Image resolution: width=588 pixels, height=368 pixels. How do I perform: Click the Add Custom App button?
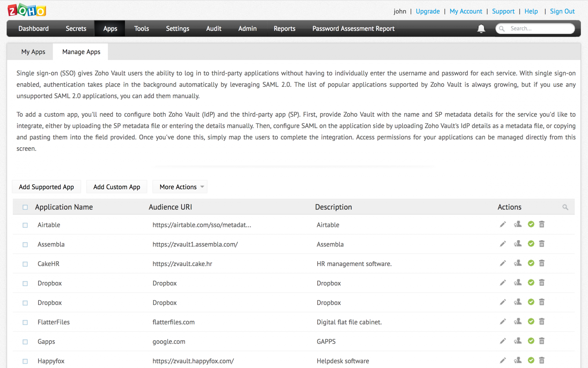tap(117, 187)
